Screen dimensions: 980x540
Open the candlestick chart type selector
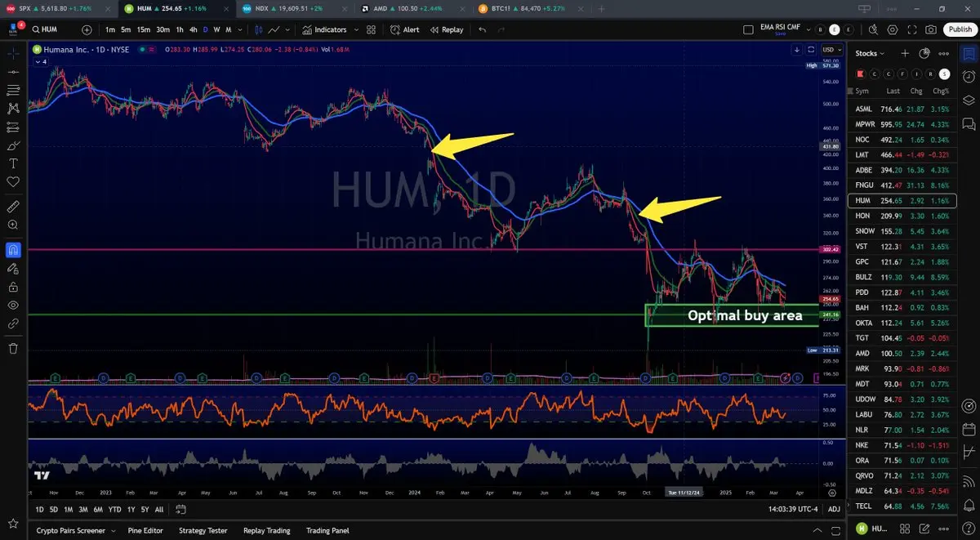[x=260, y=29]
